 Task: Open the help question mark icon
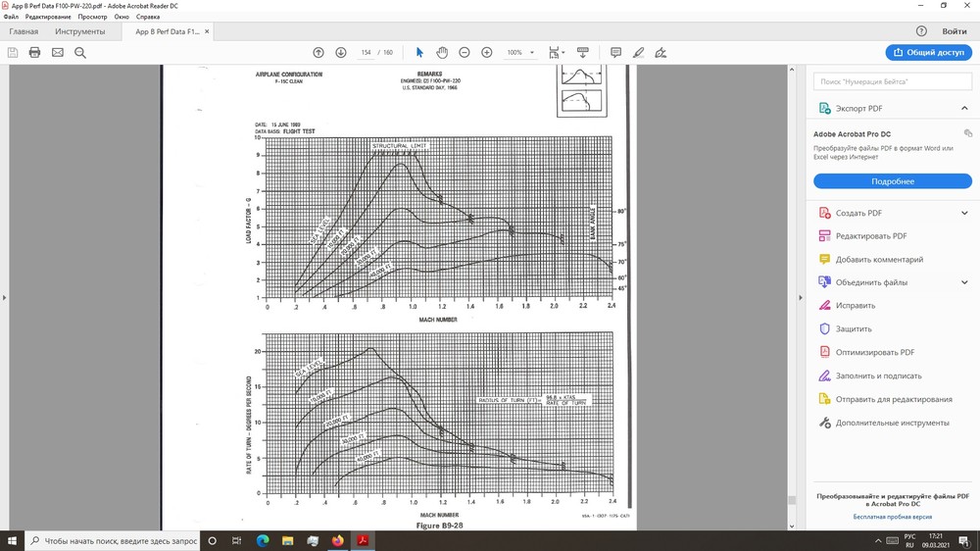click(921, 31)
